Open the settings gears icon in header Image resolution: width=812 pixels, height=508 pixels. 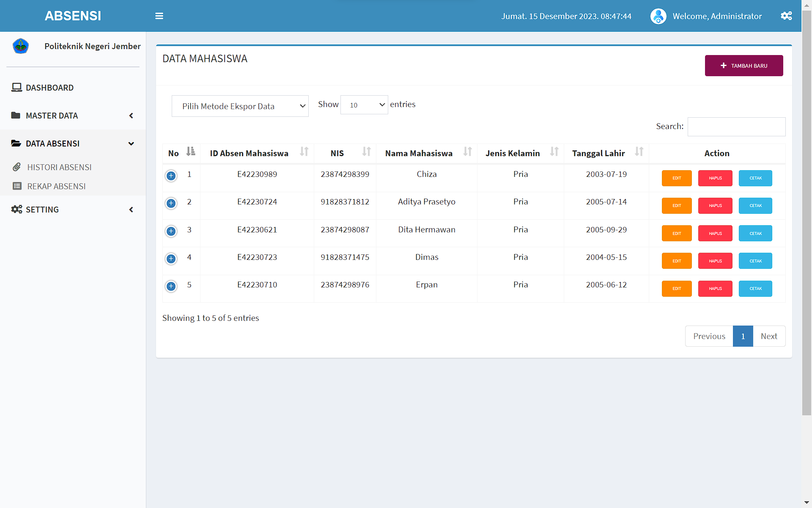(786, 16)
